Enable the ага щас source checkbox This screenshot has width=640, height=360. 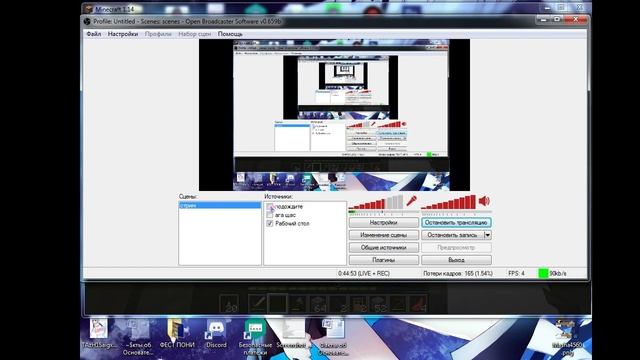coord(269,215)
